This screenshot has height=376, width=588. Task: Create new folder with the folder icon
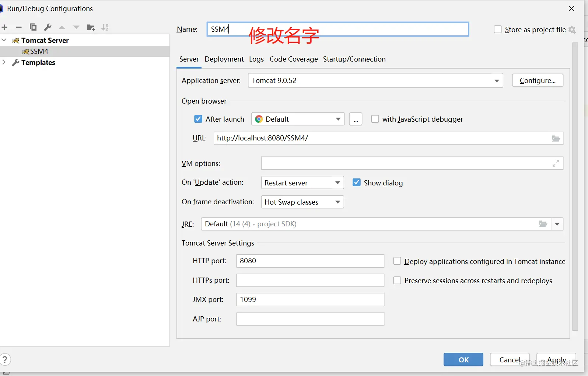click(x=91, y=28)
